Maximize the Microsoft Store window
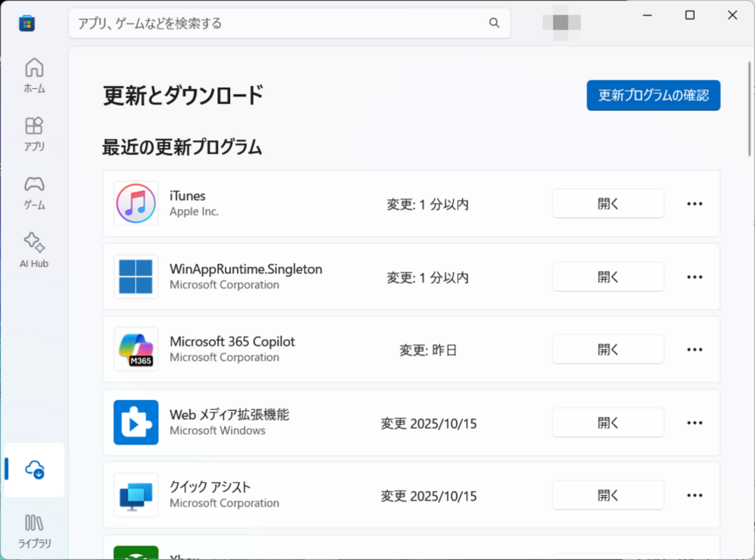Image resolution: width=755 pixels, height=560 pixels. click(x=690, y=15)
